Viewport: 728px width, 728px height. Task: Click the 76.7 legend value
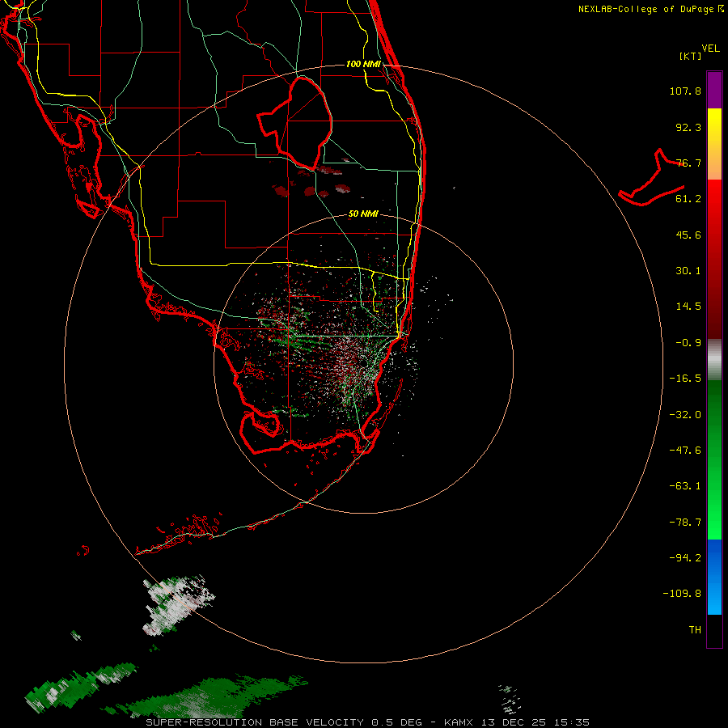click(688, 163)
